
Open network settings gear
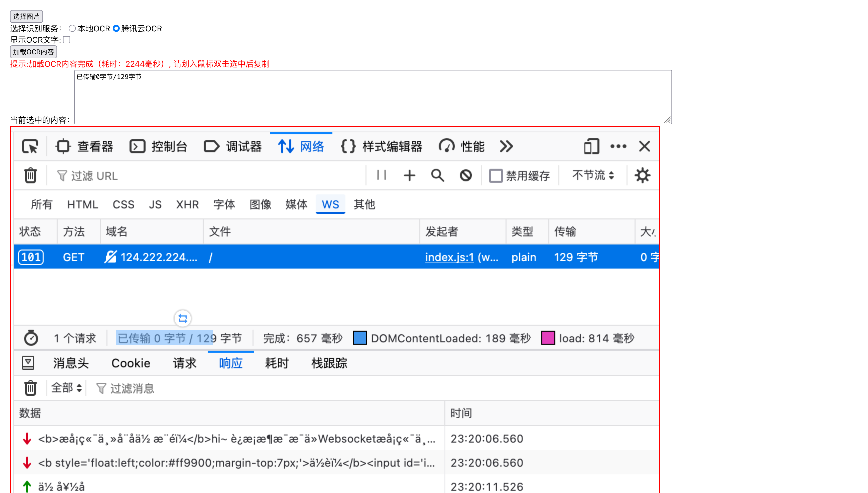pyautogui.click(x=642, y=175)
